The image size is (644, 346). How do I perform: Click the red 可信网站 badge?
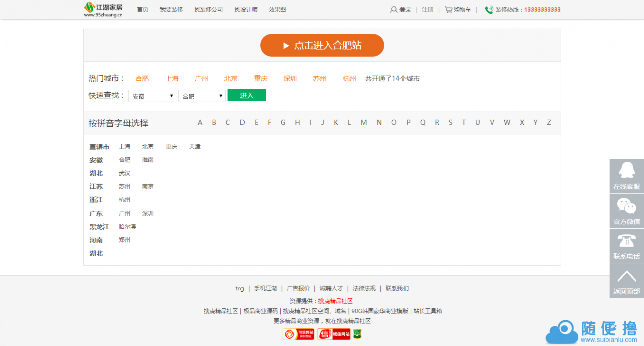click(298, 334)
